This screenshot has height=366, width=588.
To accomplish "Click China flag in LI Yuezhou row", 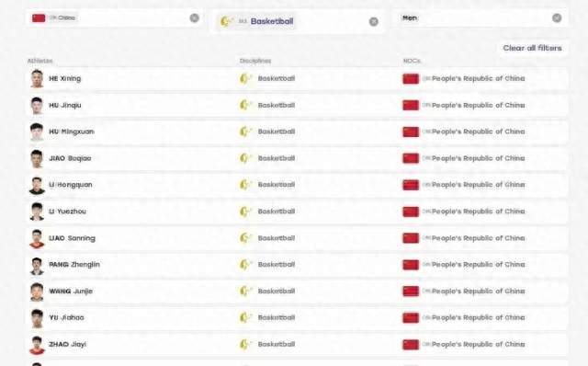I will [411, 212].
